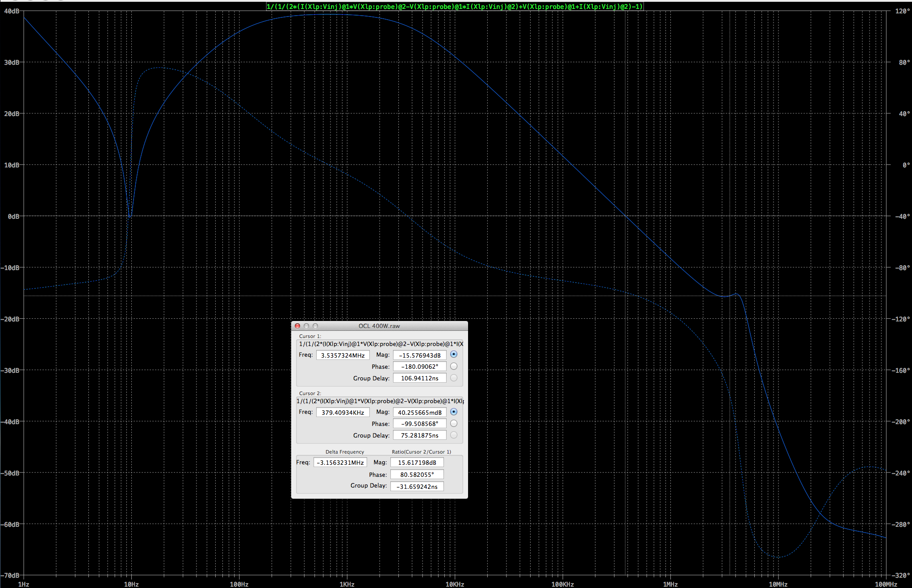
Task: Click the -20dB left axis label
Action: click(10, 319)
